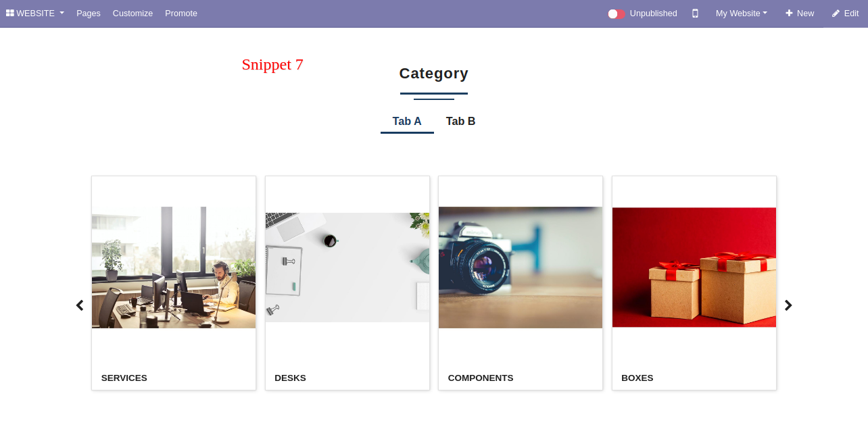Click the plus icon beside New
Viewport: 868px width, 433px height.
tap(788, 14)
